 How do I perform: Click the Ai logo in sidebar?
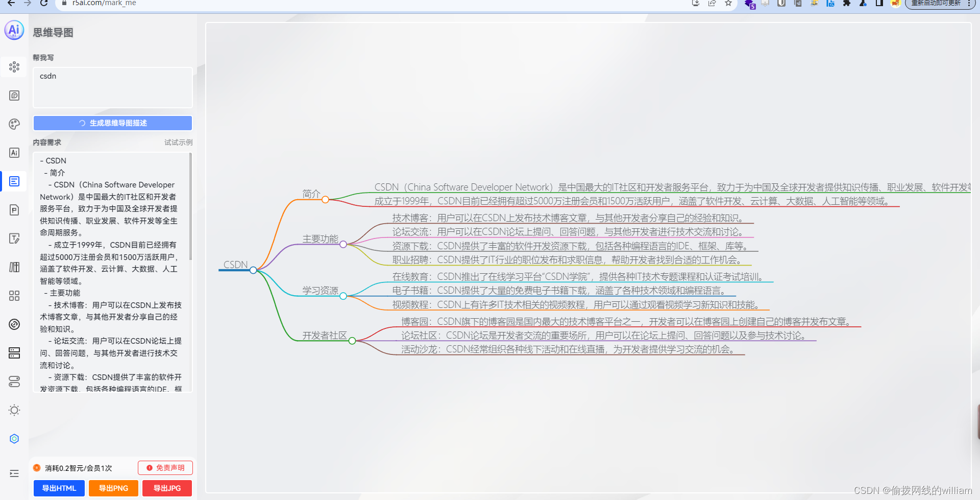pyautogui.click(x=14, y=30)
